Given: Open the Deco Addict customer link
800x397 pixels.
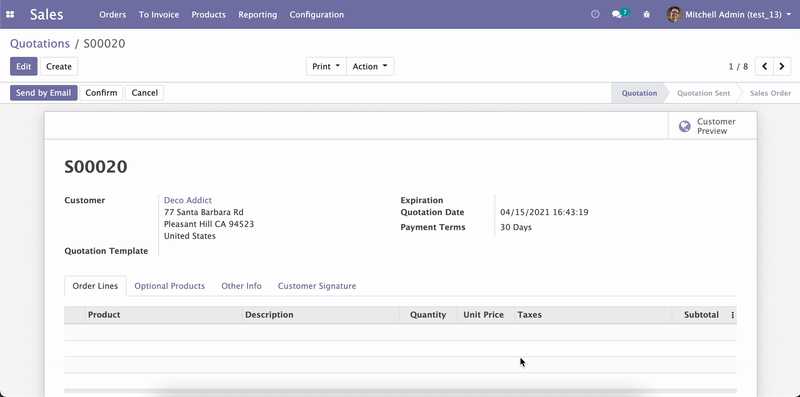Looking at the screenshot, I should pos(188,200).
